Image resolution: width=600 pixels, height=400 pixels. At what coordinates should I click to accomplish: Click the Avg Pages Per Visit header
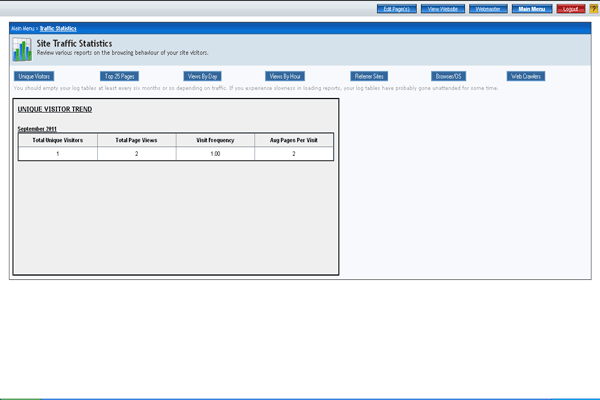tap(293, 140)
